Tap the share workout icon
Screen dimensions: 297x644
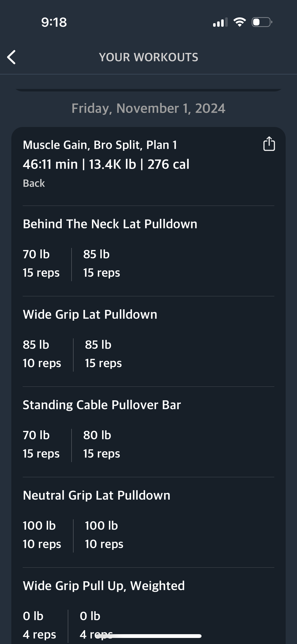coord(269,144)
